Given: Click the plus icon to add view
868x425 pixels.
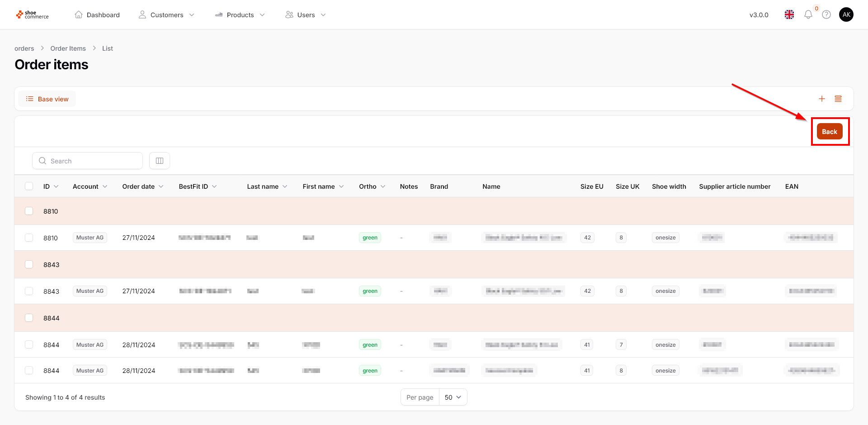Looking at the screenshot, I should pyautogui.click(x=822, y=99).
